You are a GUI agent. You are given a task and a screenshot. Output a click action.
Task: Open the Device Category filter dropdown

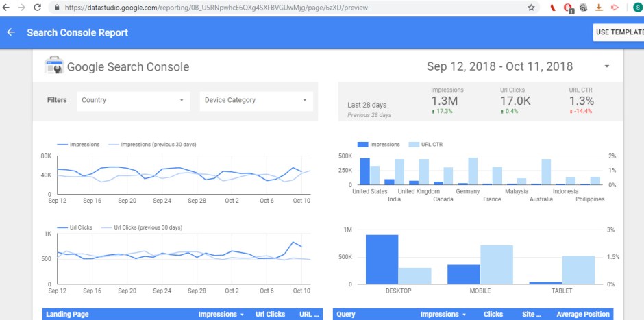(256, 100)
